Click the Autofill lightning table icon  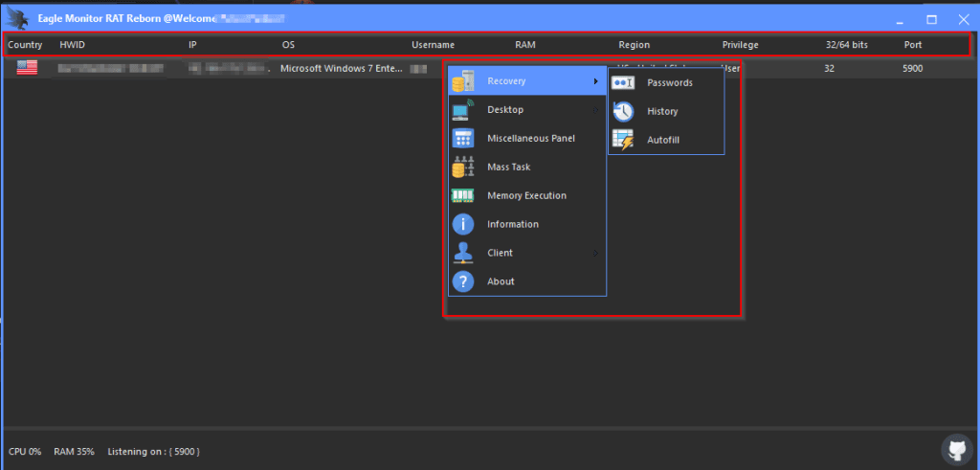click(x=623, y=141)
